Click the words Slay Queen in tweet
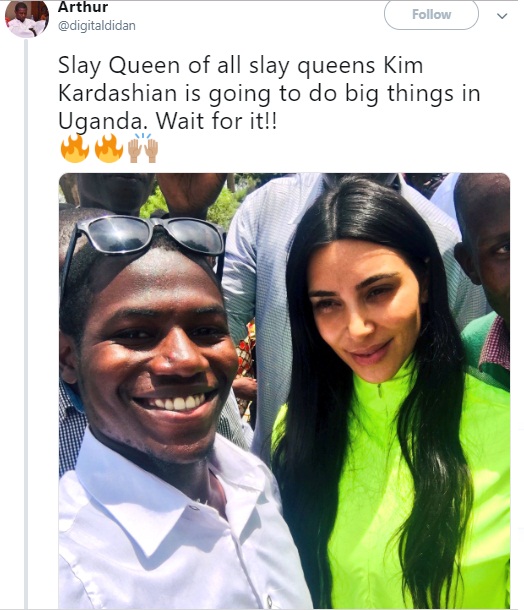This screenshot has height=610, width=524. coord(119,65)
